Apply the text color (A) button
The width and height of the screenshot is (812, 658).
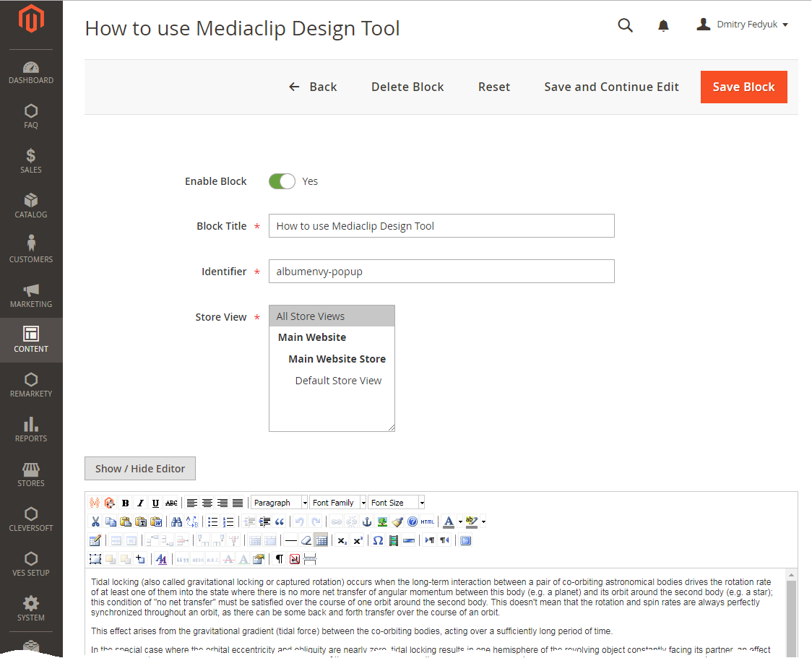(449, 521)
